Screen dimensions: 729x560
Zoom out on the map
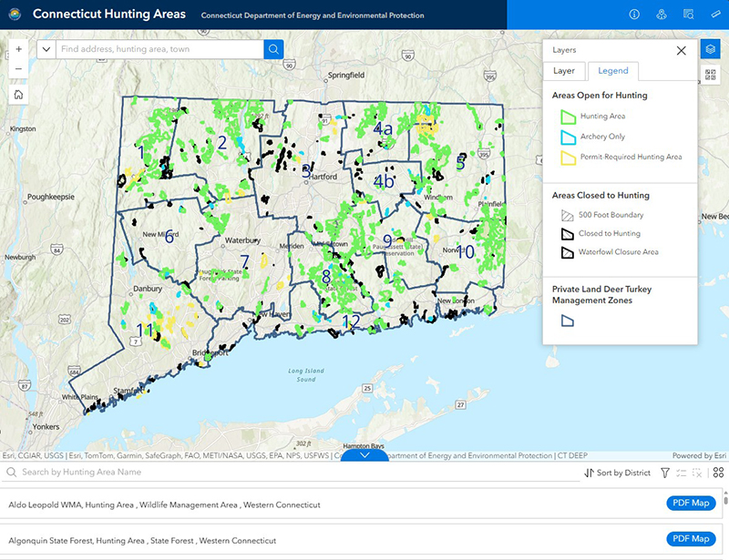pyautogui.click(x=18, y=68)
